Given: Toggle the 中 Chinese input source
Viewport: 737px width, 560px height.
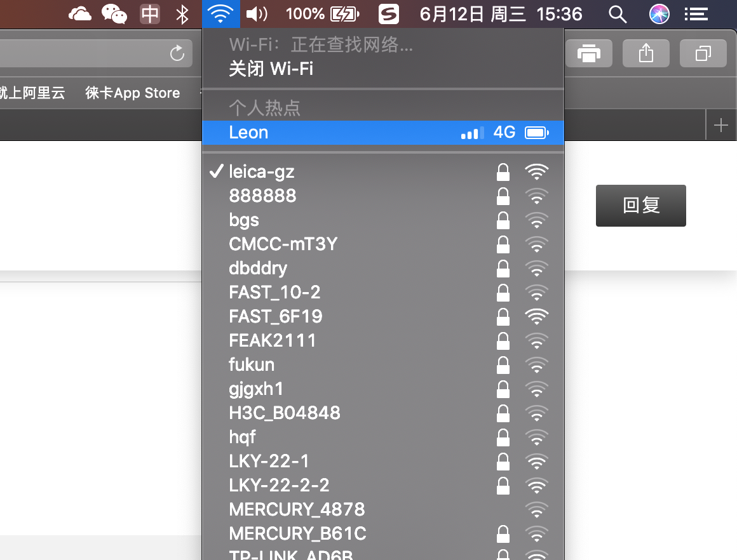Looking at the screenshot, I should coord(150,14).
